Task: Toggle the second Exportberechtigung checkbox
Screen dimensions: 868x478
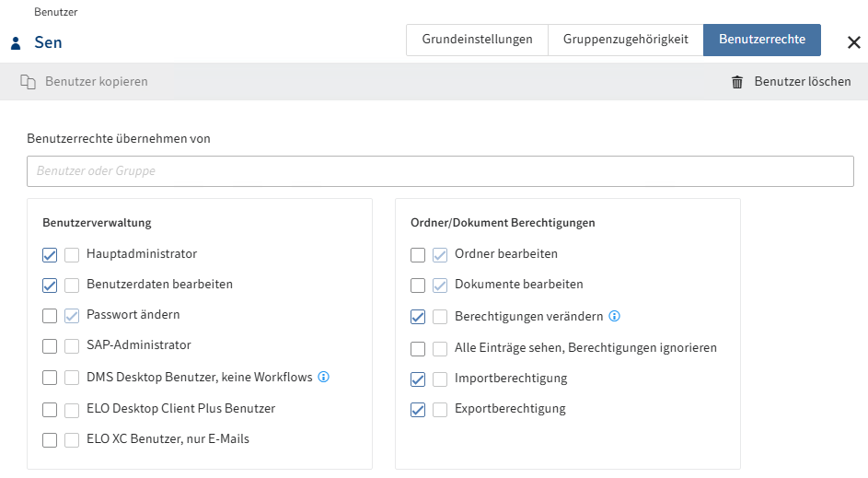Action: point(440,410)
